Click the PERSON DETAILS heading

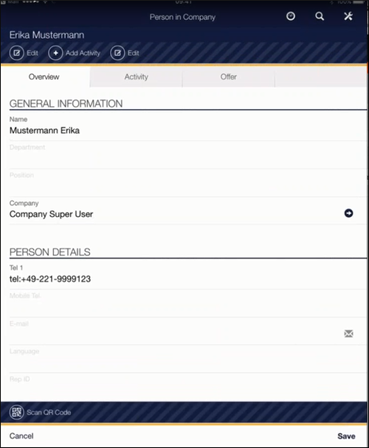[50, 252]
